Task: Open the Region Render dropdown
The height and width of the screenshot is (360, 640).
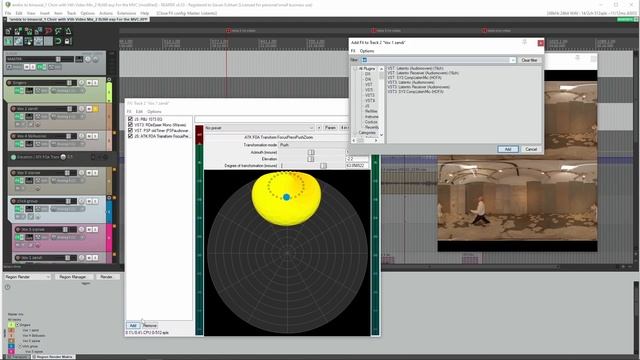Action: tap(27, 277)
